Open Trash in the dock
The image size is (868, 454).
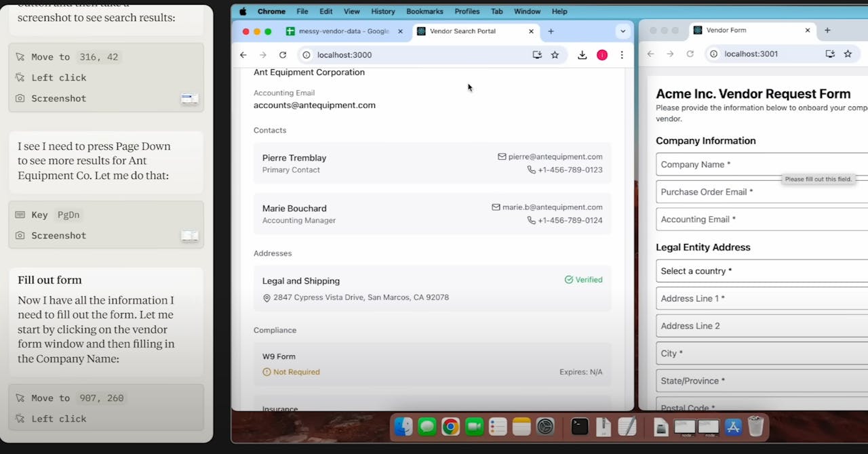click(x=755, y=426)
